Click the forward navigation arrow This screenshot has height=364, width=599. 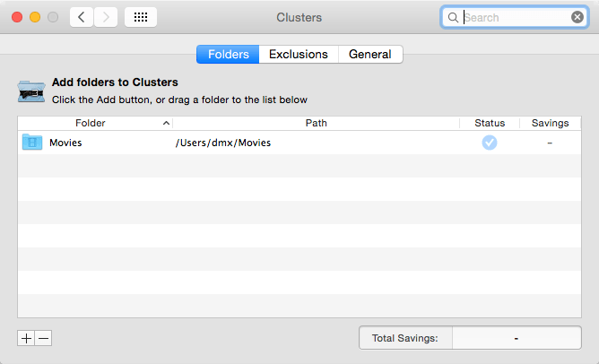(106, 17)
